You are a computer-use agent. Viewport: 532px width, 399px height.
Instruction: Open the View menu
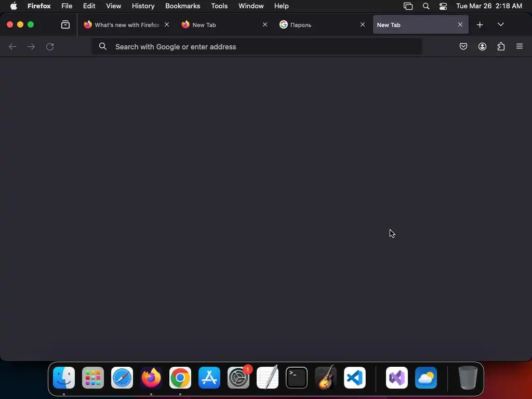(x=113, y=6)
